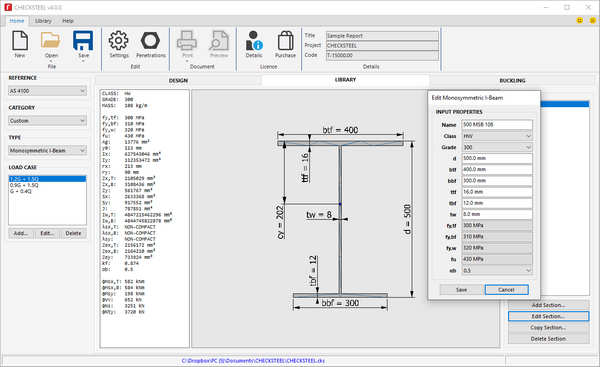The width and height of the screenshot is (600, 367).
Task: Click Cancel in Edit Monosymmetric I-Beam dialog
Action: [506, 290]
